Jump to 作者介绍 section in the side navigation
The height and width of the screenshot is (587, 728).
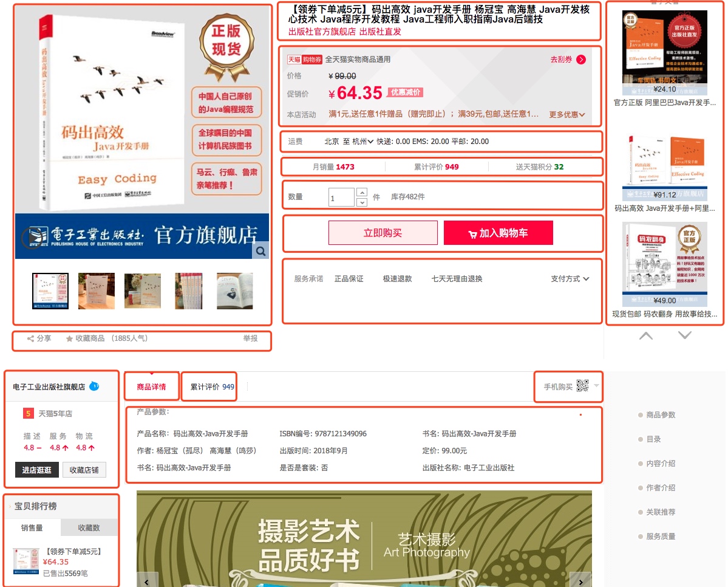coord(661,487)
